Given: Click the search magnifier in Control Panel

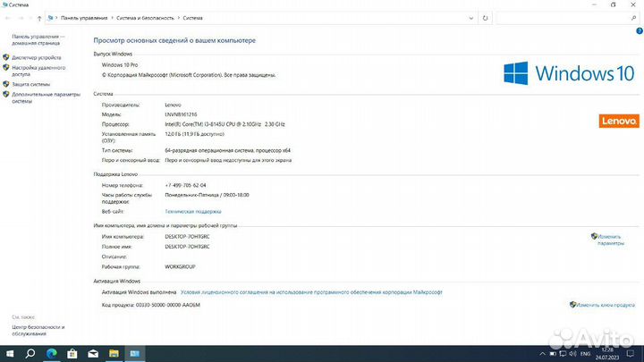Looking at the screenshot, I should (634, 18).
